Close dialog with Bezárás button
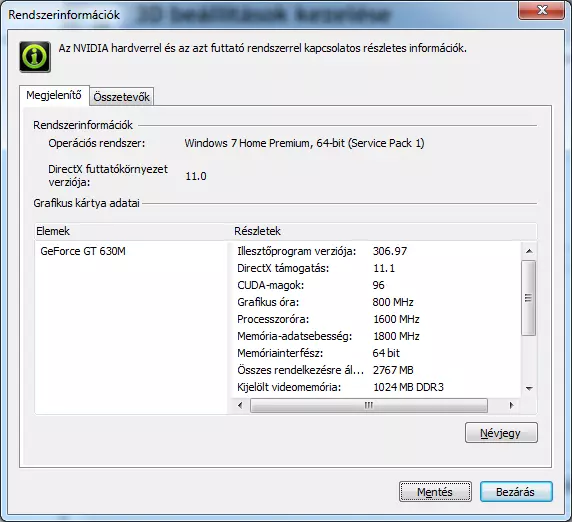 click(516, 492)
